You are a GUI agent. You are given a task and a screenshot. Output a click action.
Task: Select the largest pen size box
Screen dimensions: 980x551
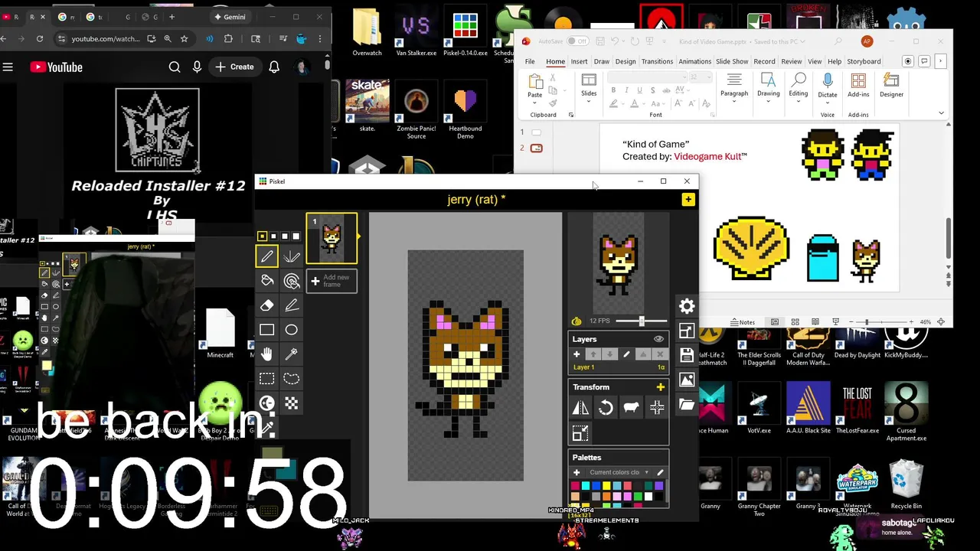pyautogui.click(x=296, y=236)
